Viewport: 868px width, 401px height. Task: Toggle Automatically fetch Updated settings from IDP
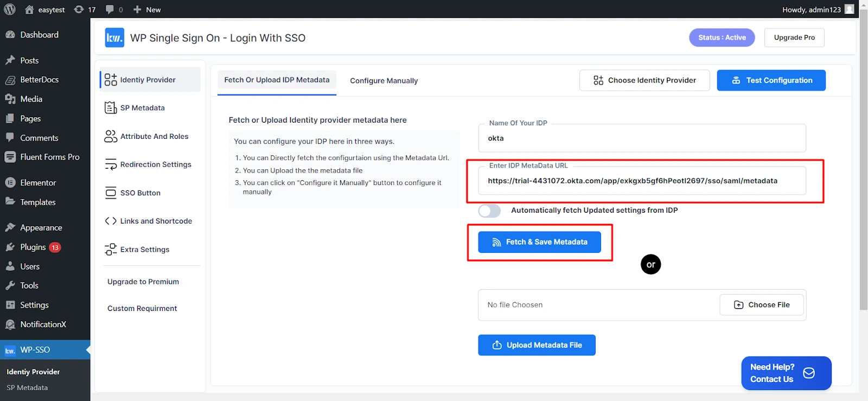point(489,211)
